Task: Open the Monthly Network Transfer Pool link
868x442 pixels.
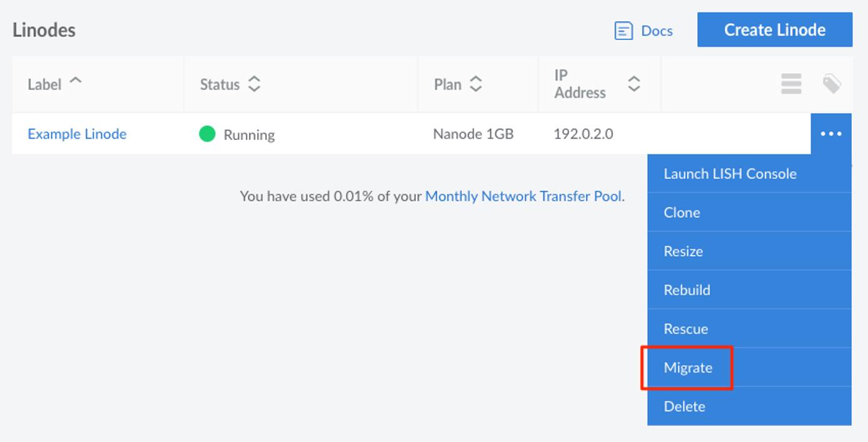Action: click(x=523, y=196)
